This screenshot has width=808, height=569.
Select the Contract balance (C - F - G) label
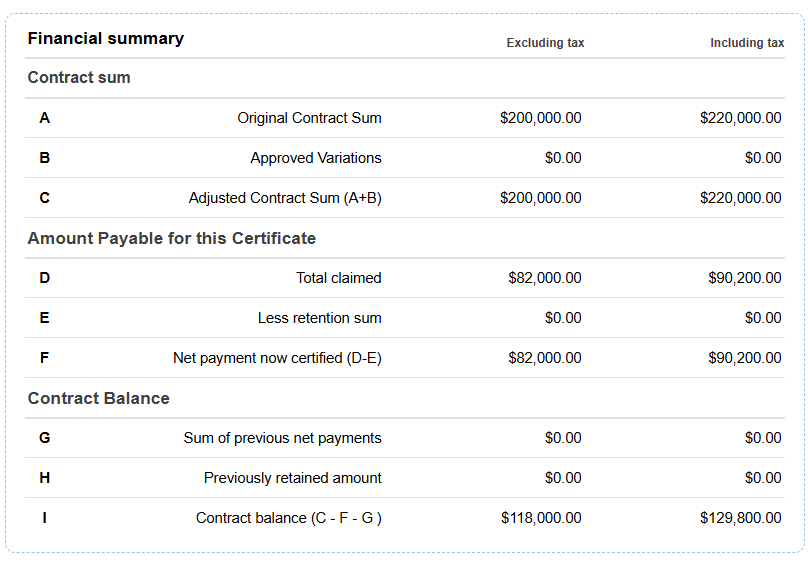tap(289, 518)
